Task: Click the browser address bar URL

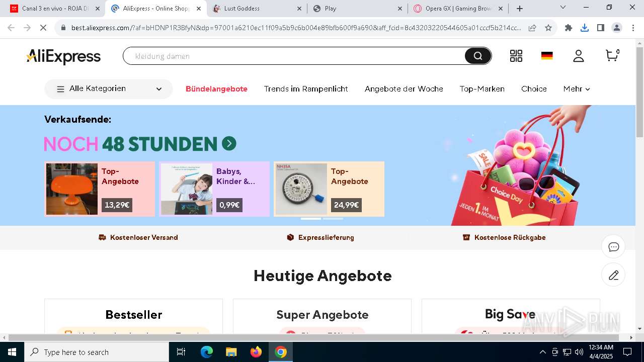Action: (x=296, y=28)
